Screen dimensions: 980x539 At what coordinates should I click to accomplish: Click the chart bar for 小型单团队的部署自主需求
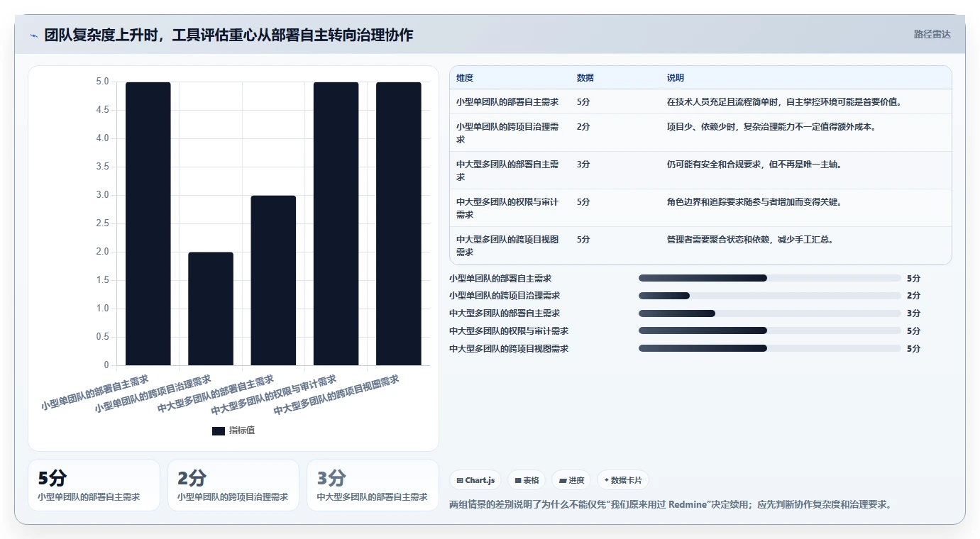pos(148,223)
